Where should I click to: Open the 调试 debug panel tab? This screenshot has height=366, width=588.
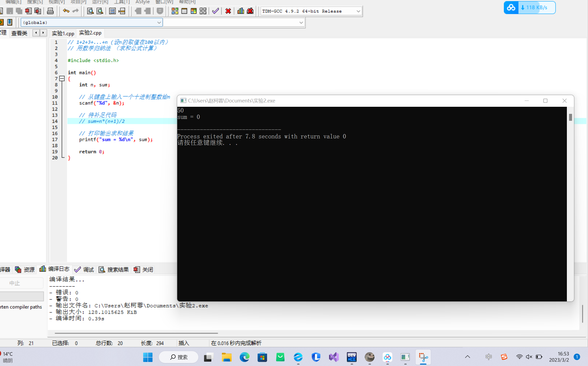pos(84,269)
